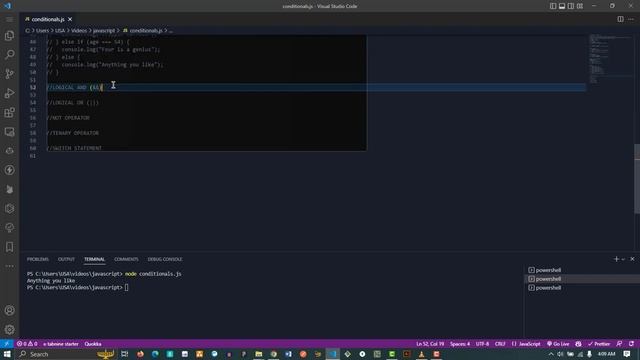
Task: Customize layout from title bar
Action: coord(580,6)
